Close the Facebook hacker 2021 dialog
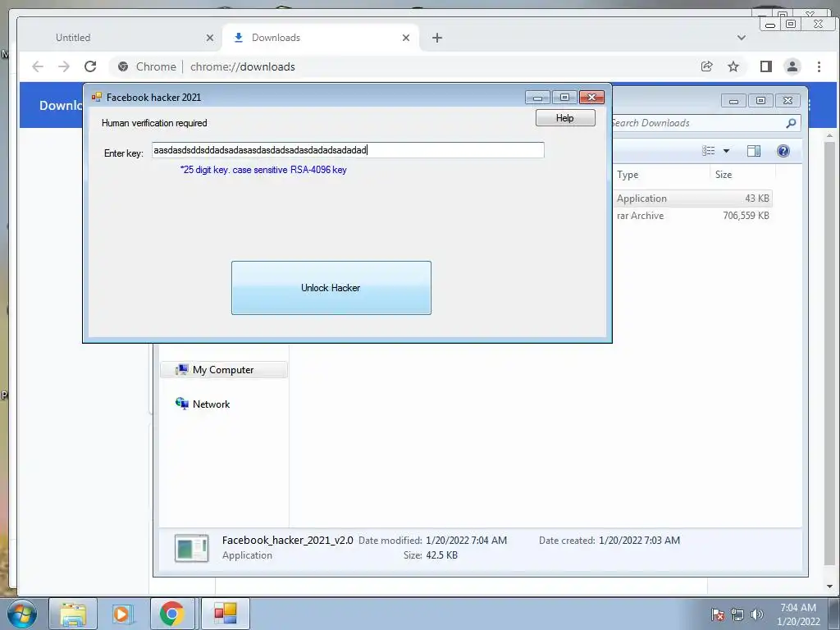 tap(591, 97)
